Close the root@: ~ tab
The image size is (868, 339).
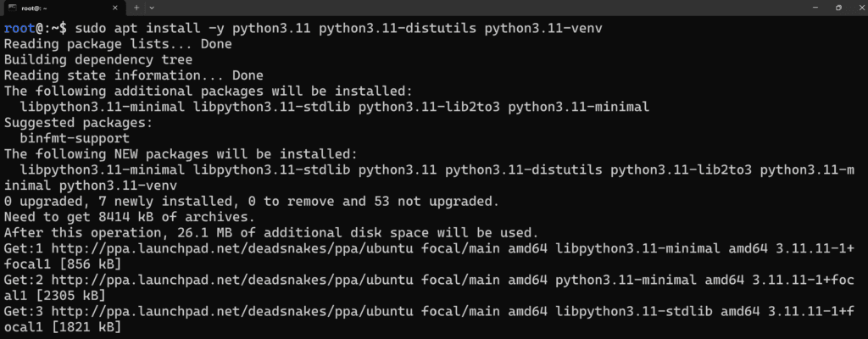click(x=114, y=8)
